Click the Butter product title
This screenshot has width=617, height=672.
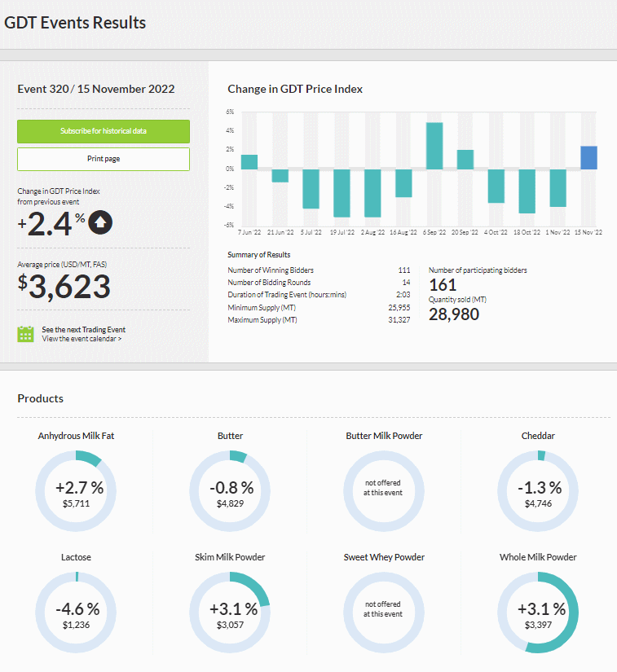click(230, 436)
